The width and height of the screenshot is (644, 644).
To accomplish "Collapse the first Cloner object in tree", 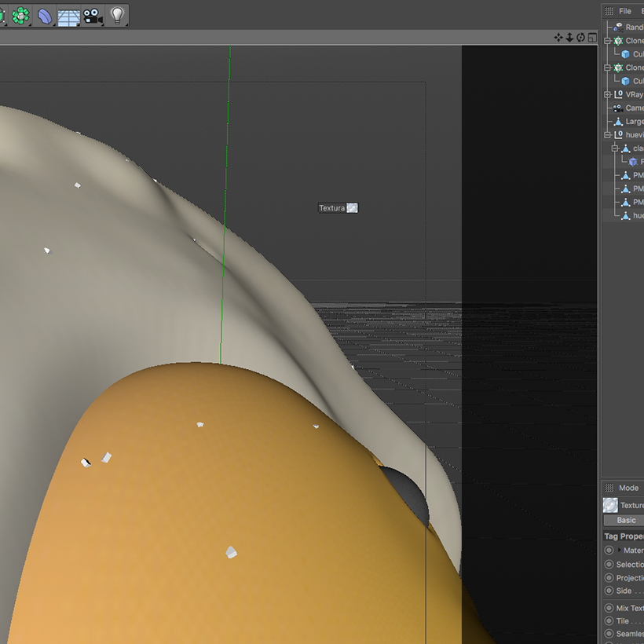I will [607, 41].
